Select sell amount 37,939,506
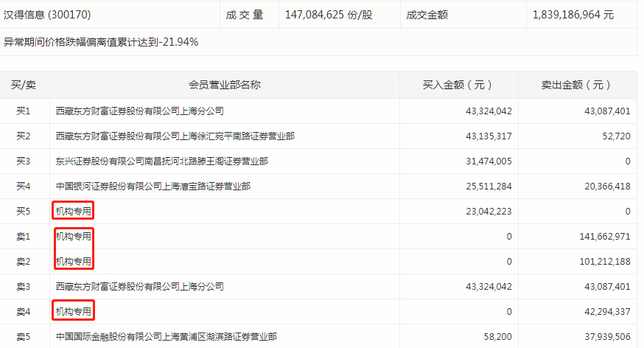The width and height of the screenshot is (644, 348). [607, 336]
